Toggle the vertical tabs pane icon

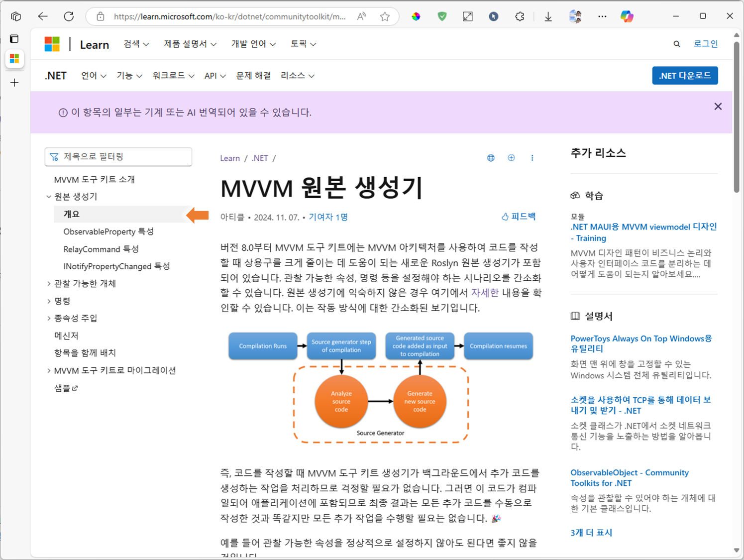coord(14,39)
